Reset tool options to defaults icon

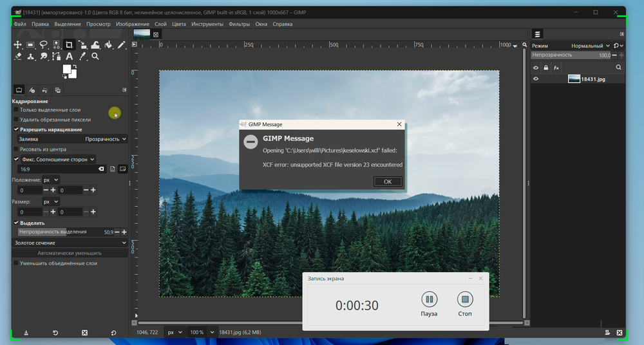point(114,333)
